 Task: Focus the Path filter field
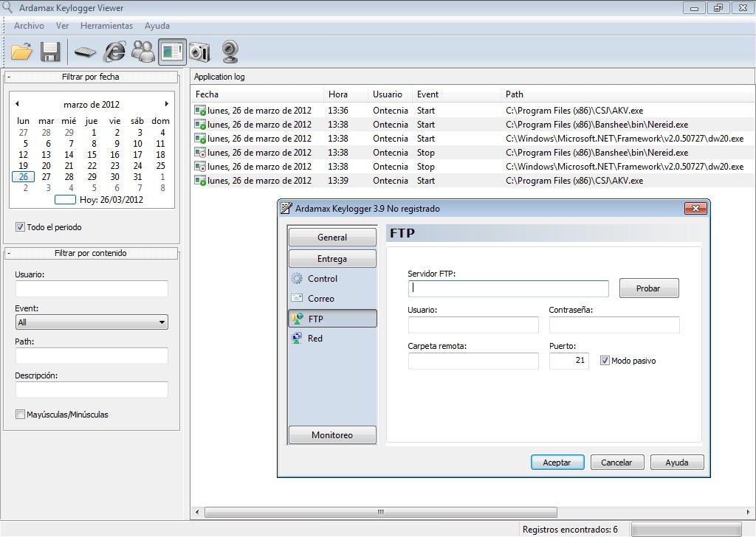tap(92, 356)
